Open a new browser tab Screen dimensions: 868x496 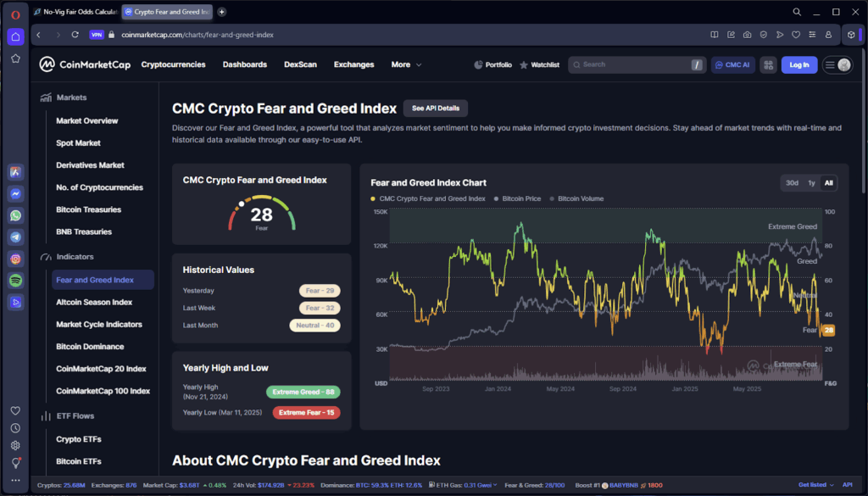pos(221,12)
